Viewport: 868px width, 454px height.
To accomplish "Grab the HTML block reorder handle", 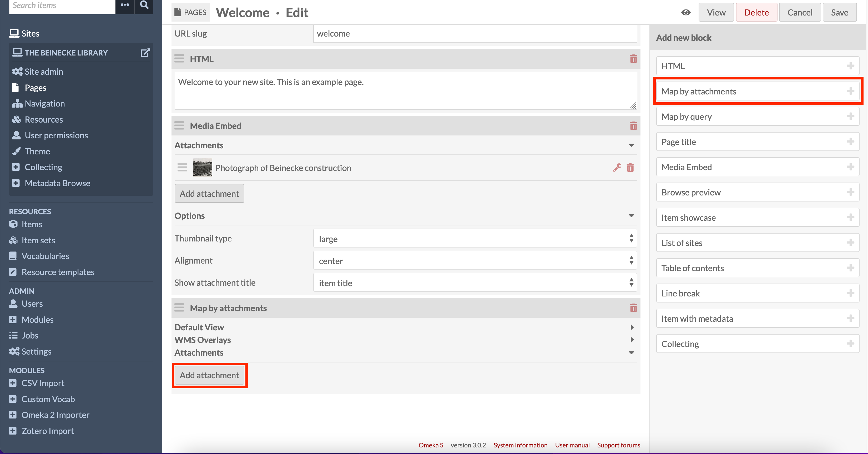I will (x=179, y=59).
